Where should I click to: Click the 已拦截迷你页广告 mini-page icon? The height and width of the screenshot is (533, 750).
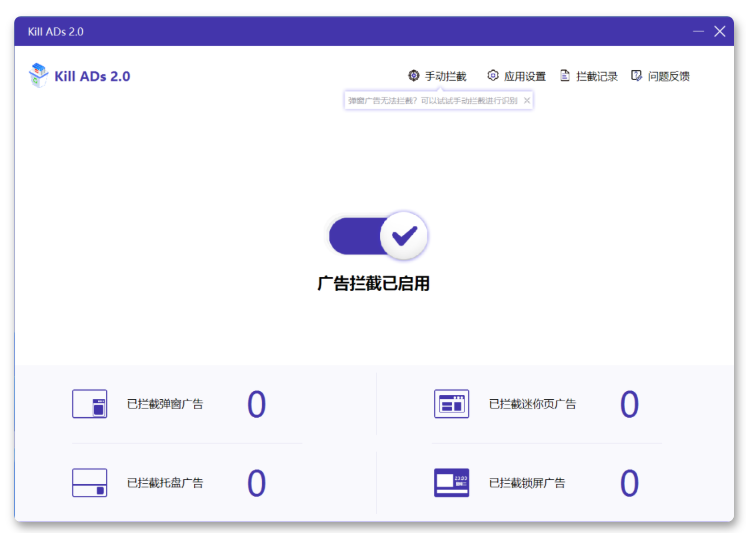(451, 404)
